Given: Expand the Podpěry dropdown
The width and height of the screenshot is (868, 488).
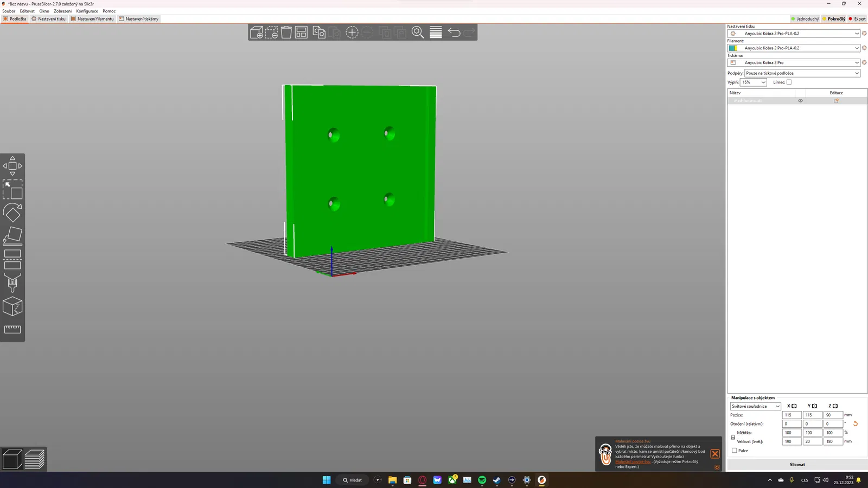Looking at the screenshot, I should click(x=802, y=73).
